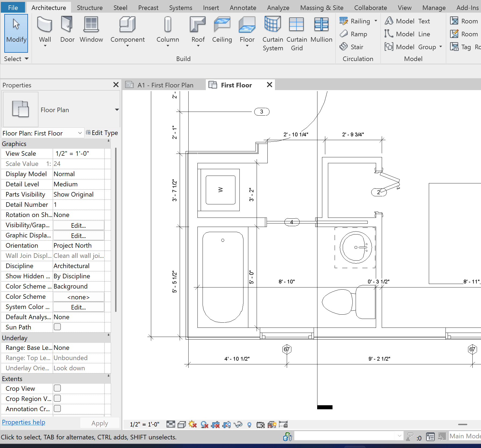Edit the View Scale value field

[x=79, y=154]
